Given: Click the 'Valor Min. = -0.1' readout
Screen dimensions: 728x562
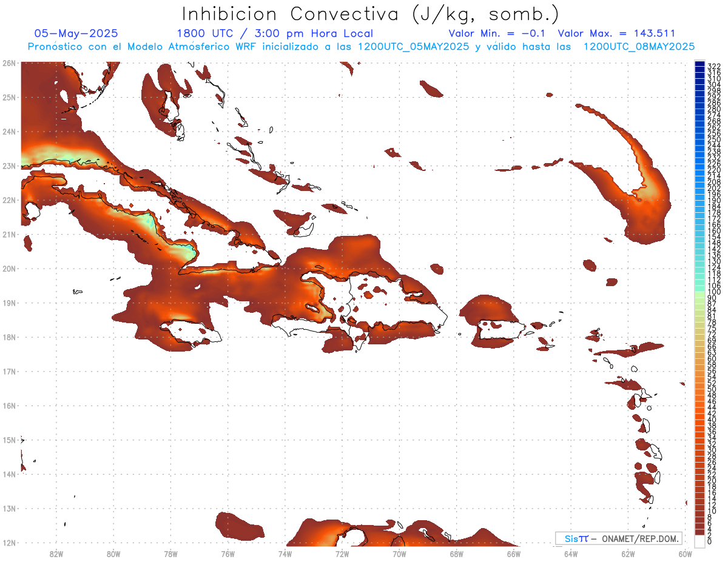Looking at the screenshot, I should (x=497, y=33).
